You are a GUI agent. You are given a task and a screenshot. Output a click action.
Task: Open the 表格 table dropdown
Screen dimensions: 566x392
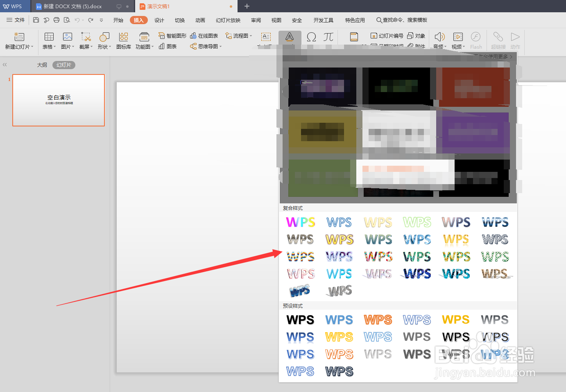click(49, 47)
